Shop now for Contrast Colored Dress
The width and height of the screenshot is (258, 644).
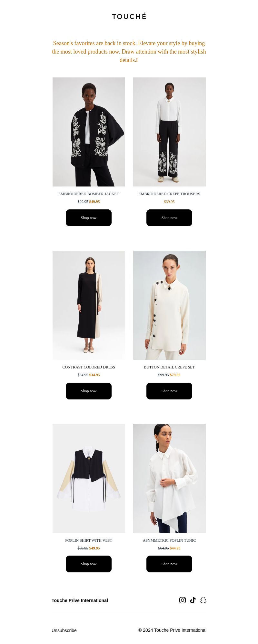89,391
